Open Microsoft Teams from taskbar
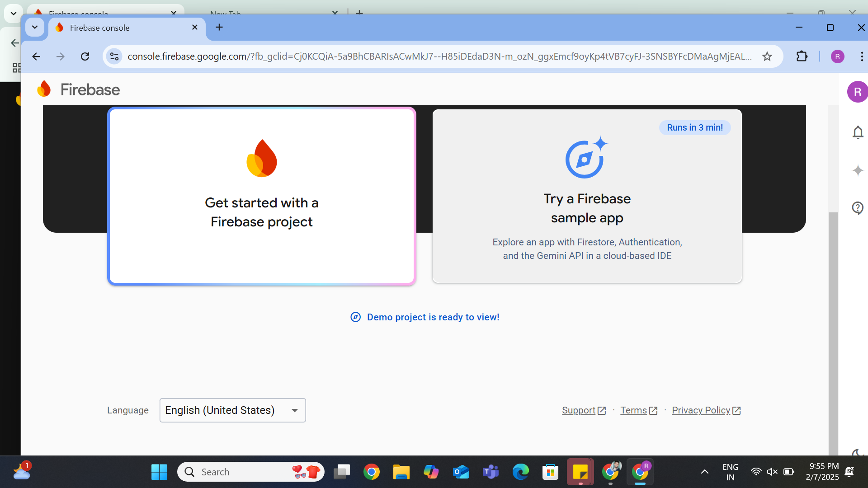 pyautogui.click(x=491, y=472)
